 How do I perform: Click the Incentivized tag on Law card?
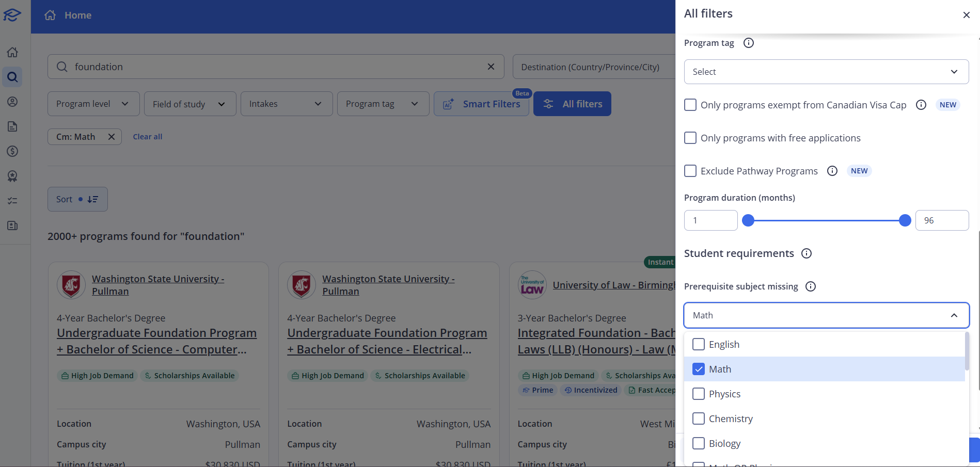(x=591, y=390)
